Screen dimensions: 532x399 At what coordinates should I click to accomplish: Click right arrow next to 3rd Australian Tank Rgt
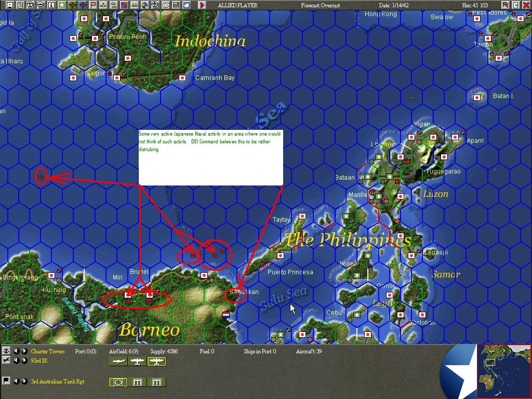click(x=24, y=381)
